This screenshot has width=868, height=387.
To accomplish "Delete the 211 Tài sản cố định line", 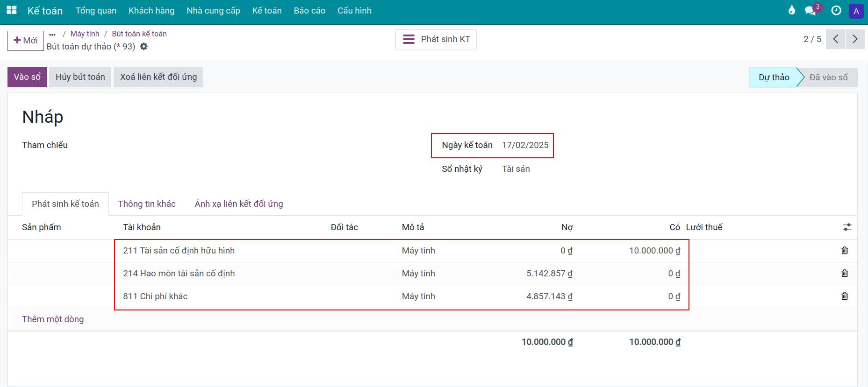I will point(845,251).
